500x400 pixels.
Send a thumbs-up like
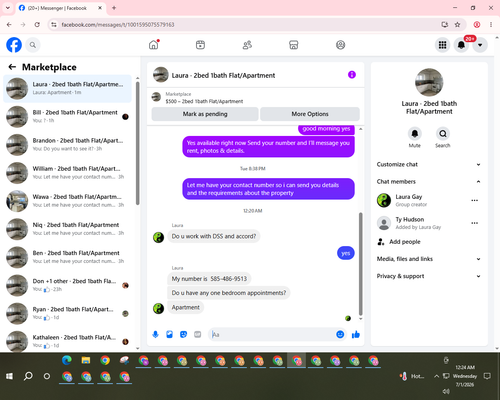coord(356,334)
